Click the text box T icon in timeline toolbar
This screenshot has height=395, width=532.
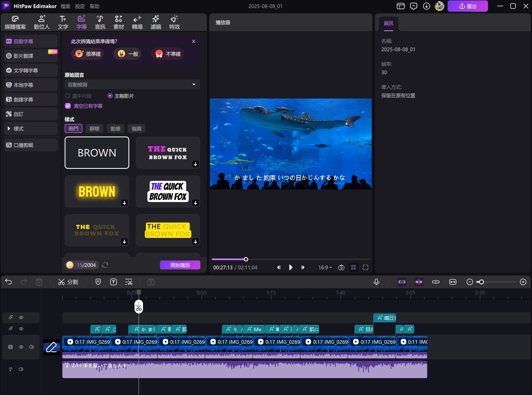[114, 282]
